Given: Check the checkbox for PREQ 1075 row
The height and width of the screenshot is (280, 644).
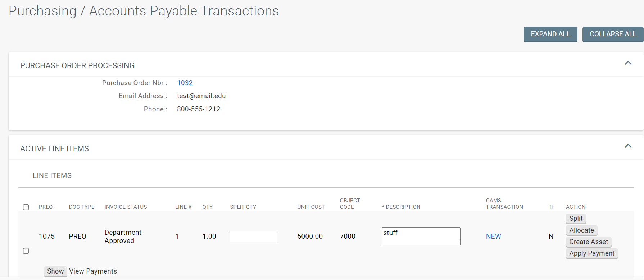Looking at the screenshot, I should (26, 251).
